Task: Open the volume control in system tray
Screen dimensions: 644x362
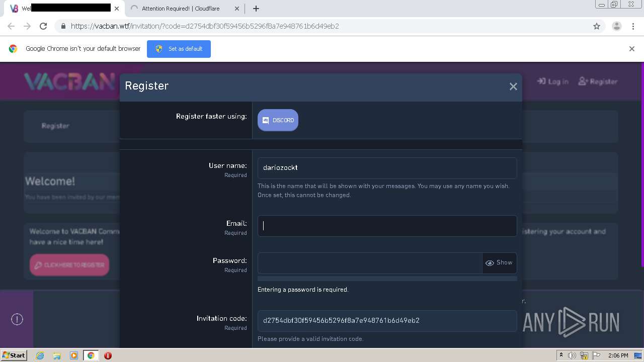Action: click(572, 355)
